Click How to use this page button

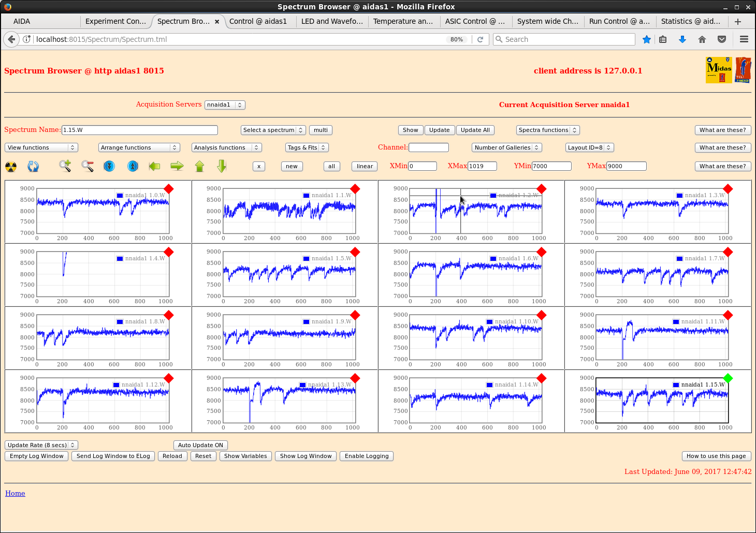(717, 456)
